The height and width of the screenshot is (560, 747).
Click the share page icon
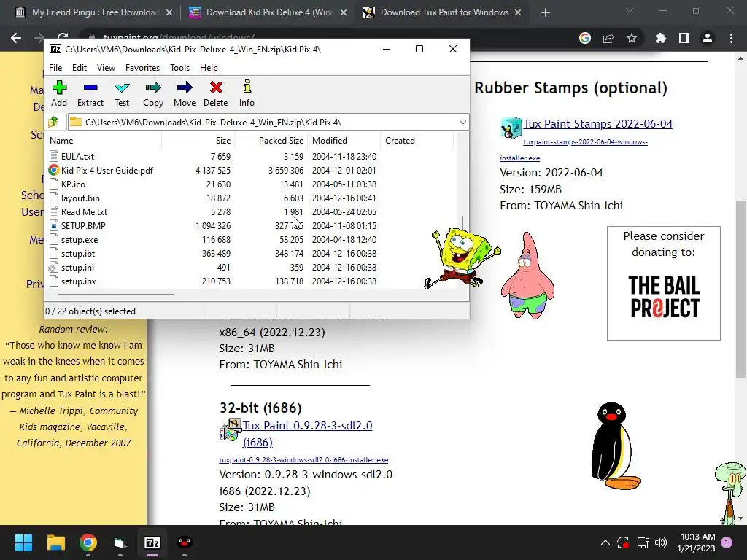click(608, 38)
